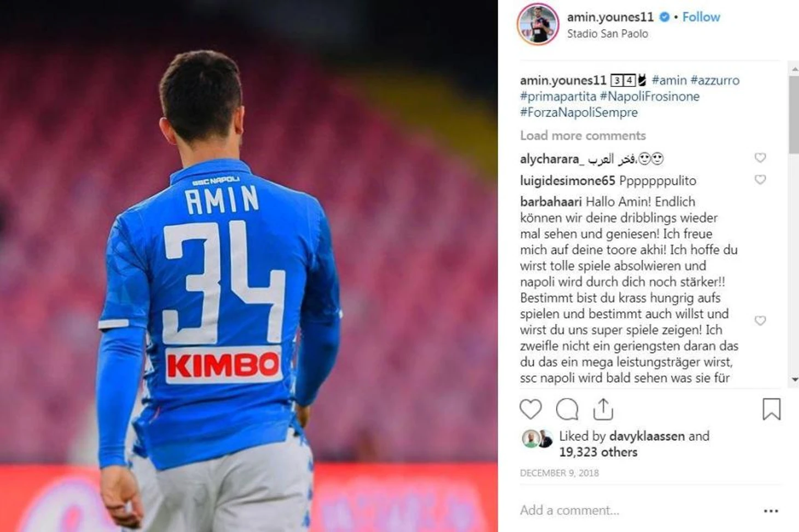The height and width of the screenshot is (532, 799).
Task: Share the post via upload arrow icon
Action: coord(603,409)
